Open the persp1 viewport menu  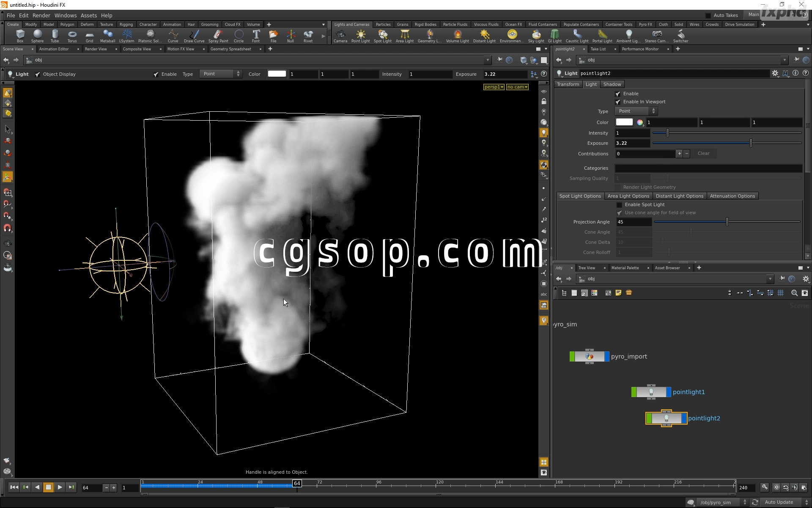494,87
